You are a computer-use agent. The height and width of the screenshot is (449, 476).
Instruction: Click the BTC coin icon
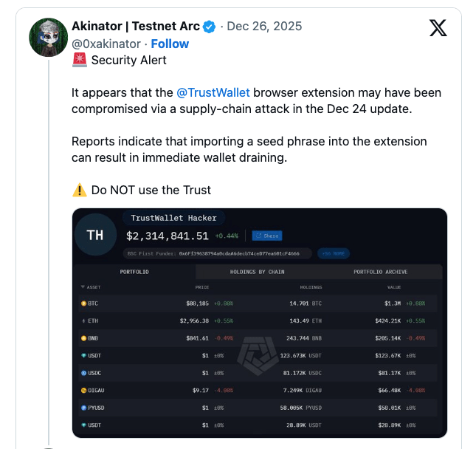[x=84, y=304]
